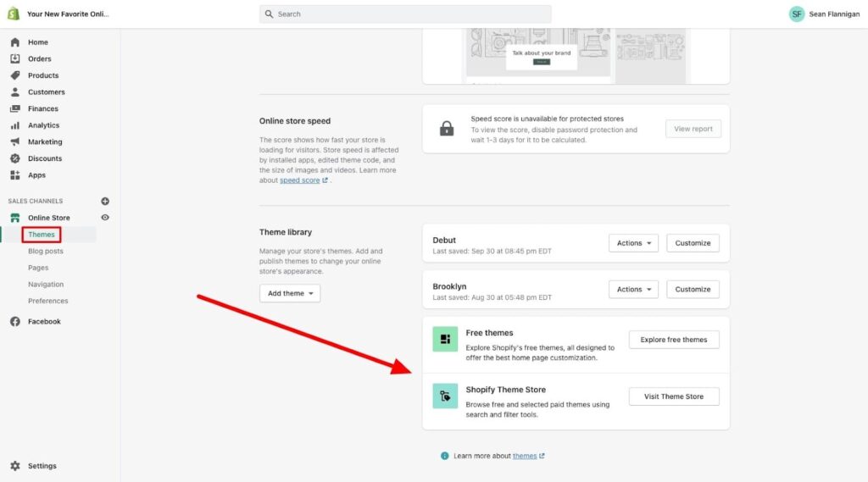Click the Shopify Theme Store icon

pos(445,396)
